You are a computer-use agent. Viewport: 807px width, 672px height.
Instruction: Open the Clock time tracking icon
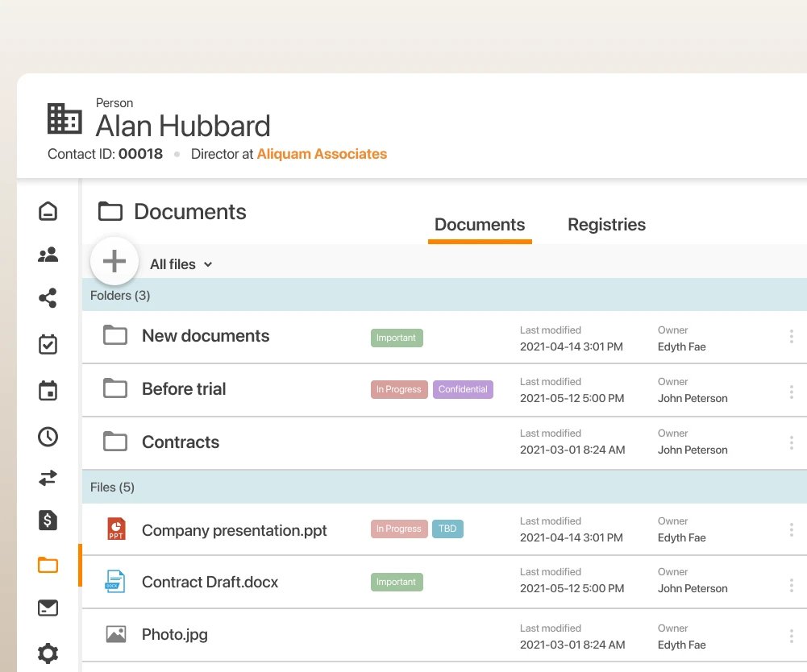pyautogui.click(x=48, y=437)
